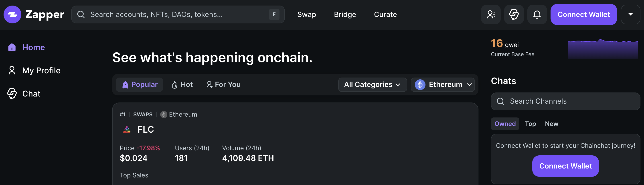Viewport: 644px width, 185px height.
Task: Open the Ethereum network dropdown
Action: 443,85
